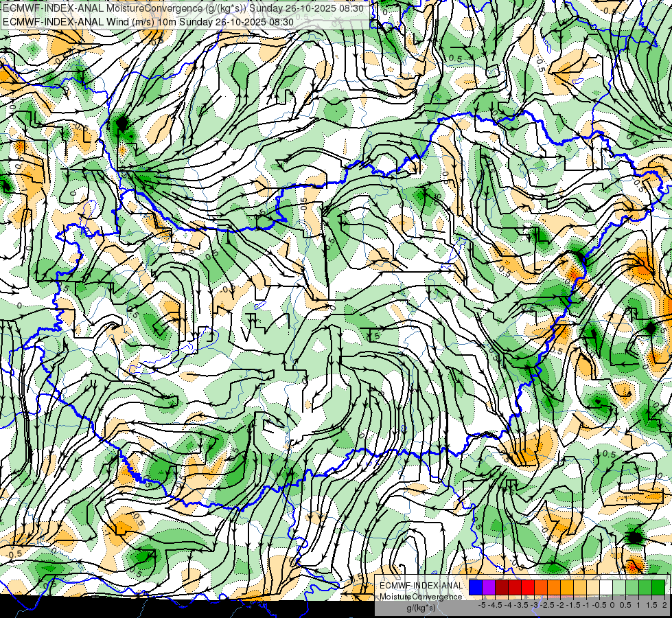This screenshot has width=672, height=618.
Task: Pick legend swatch between -3 and -2.5
Action: 541,587
